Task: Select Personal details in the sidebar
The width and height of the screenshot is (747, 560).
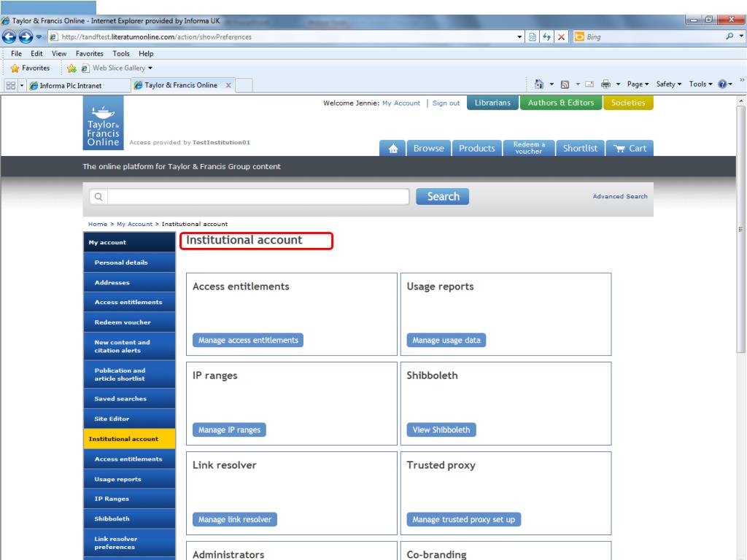Action: (x=129, y=262)
